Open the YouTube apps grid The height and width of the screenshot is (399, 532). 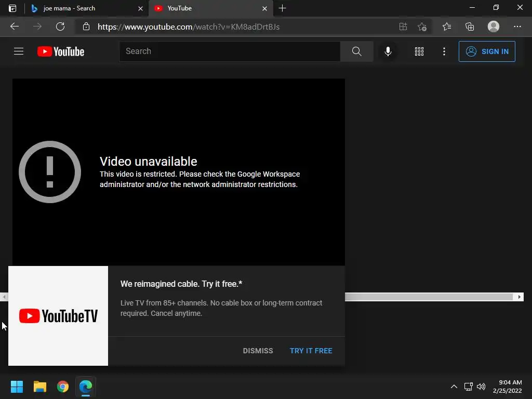pyautogui.click(x=419, y=51)
